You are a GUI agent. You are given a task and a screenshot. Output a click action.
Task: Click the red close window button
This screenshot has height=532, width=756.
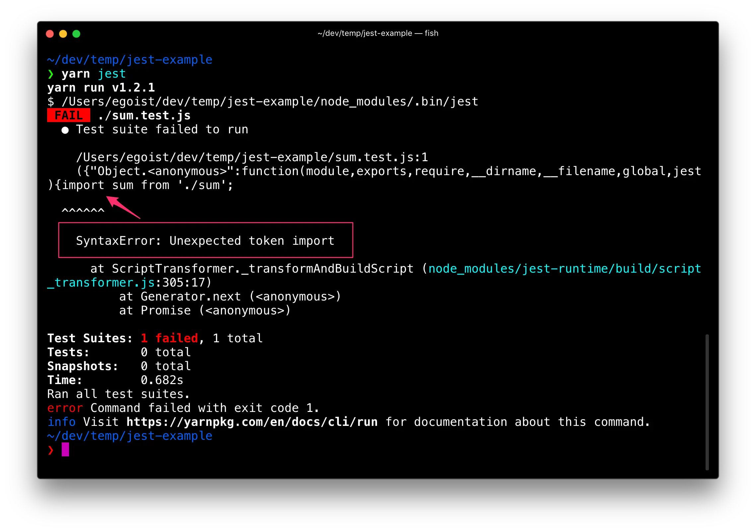pos(50,34)
